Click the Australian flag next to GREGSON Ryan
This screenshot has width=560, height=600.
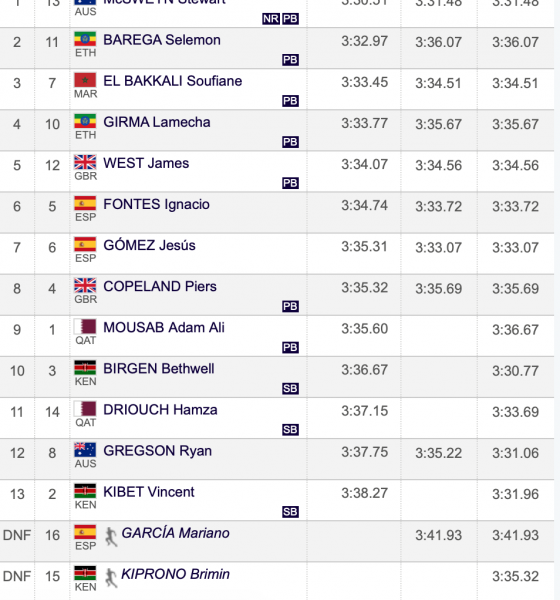(85, 450)
